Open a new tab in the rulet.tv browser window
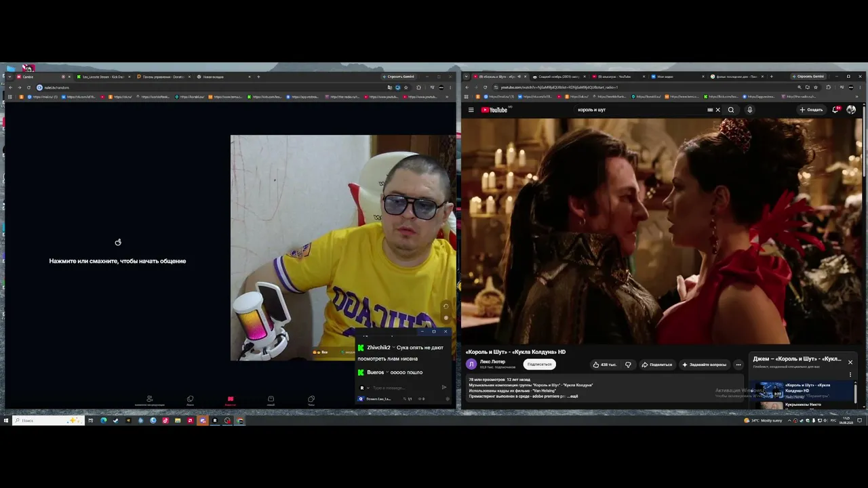Image resolution: width=868 pixels, height=488 pixels. pyautogui.click(x=258, y=77)
